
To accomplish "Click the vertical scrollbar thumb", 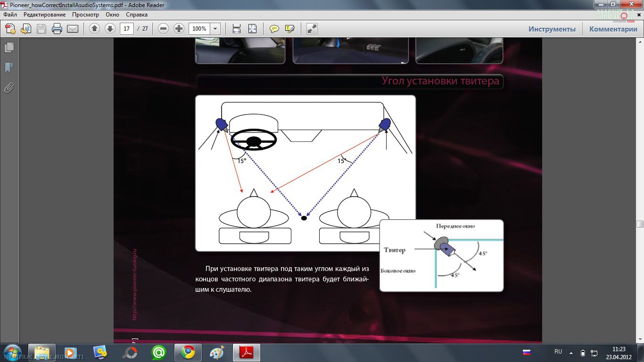I will coord(640,224).
